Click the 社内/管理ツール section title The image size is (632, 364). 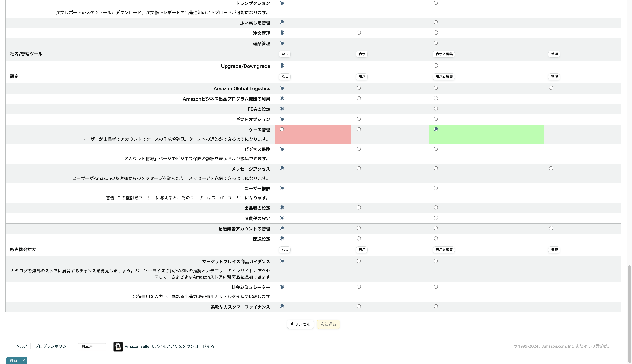point(26,54)
